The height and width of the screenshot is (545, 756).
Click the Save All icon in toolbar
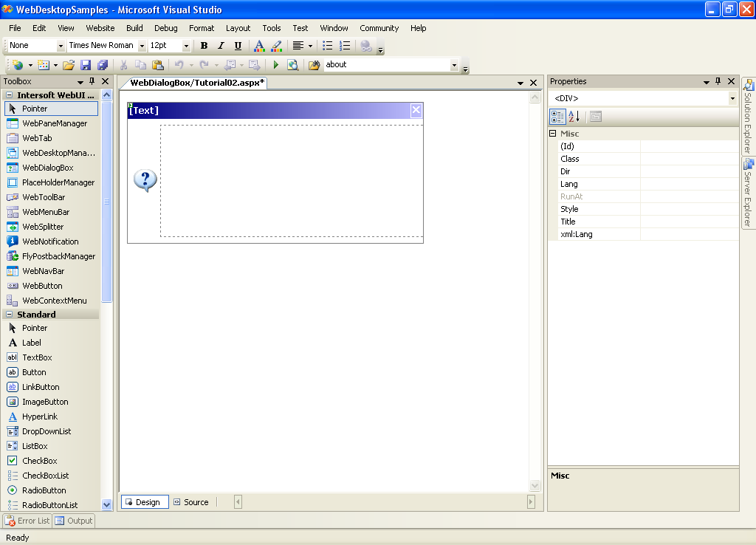point(103,65)
